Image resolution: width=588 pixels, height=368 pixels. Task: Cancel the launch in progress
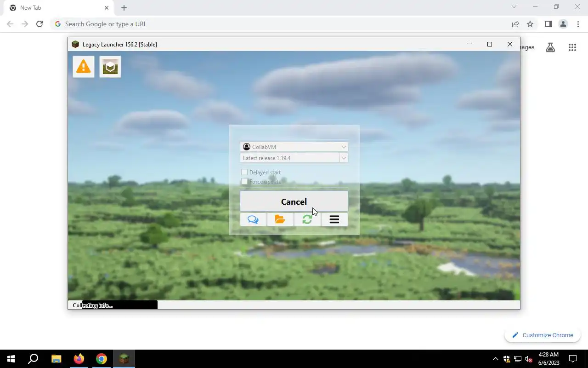294,201
